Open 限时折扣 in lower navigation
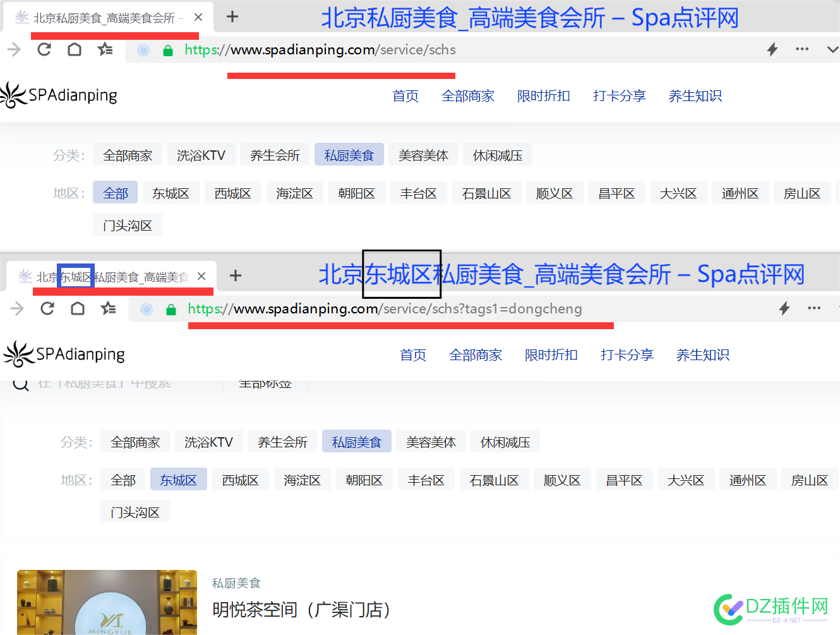This screenshot has width=840, height=635. click(x=551, y=355)
